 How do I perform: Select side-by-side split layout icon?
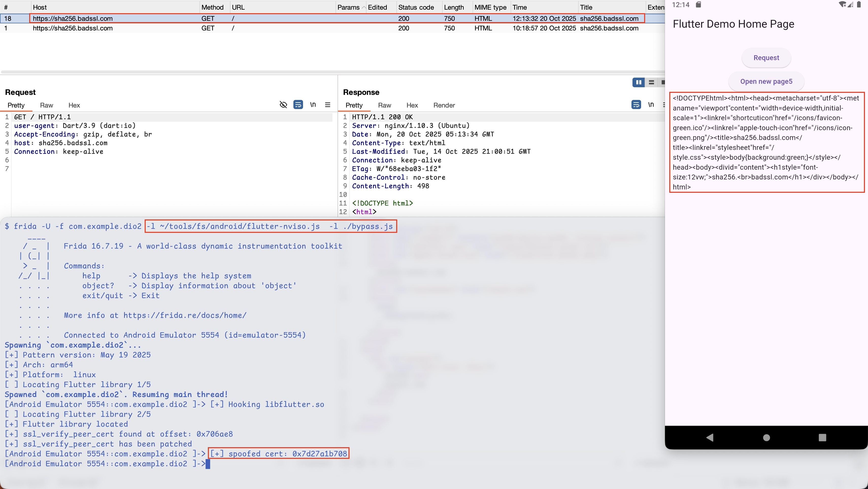tap(638, 82)
